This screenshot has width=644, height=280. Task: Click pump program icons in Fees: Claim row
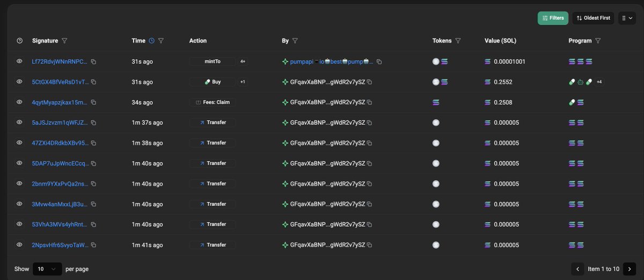click(x=576, y=103)
